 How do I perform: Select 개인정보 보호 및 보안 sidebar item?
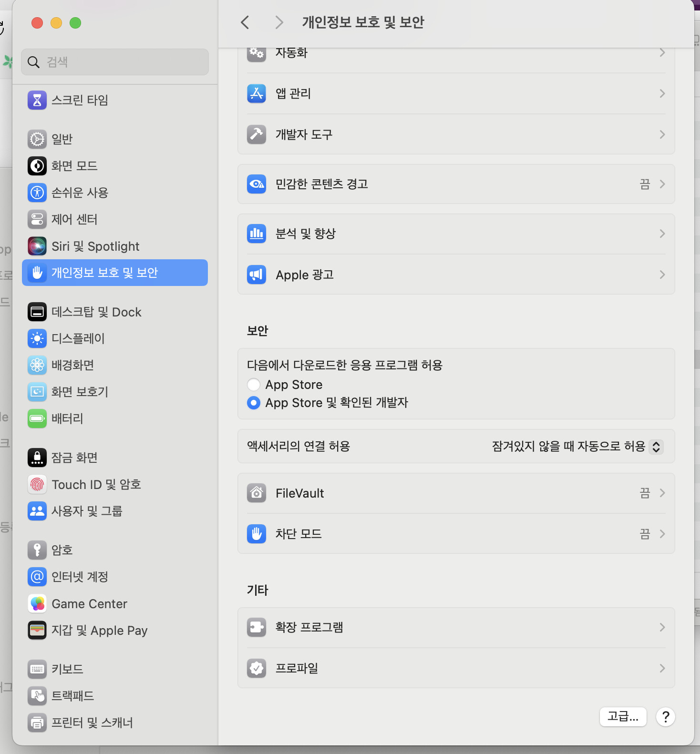click(x=115, y=273)
